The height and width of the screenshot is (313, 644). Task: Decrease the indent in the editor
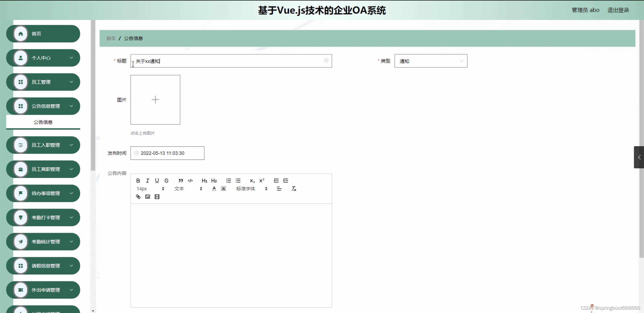click(276, 180)
